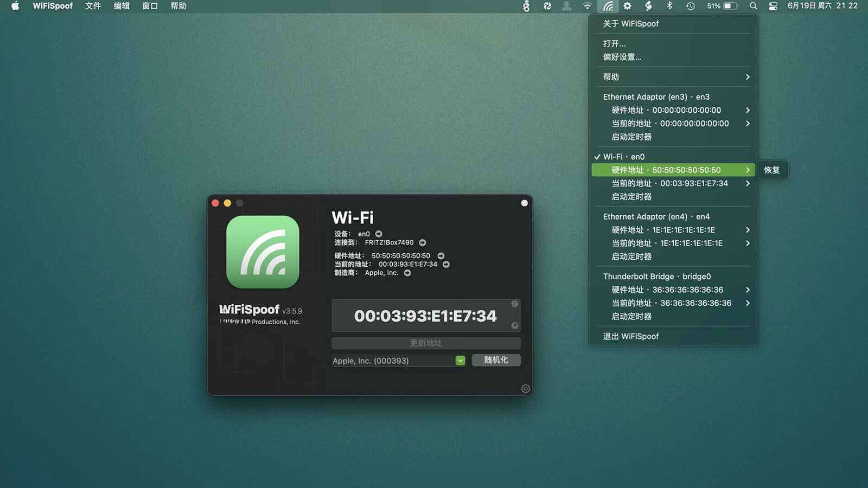Screen dimensions: 868x488
Task: Expand bridge0 current address 36:36:36:36:36:36 submenu
Action: 673,303
